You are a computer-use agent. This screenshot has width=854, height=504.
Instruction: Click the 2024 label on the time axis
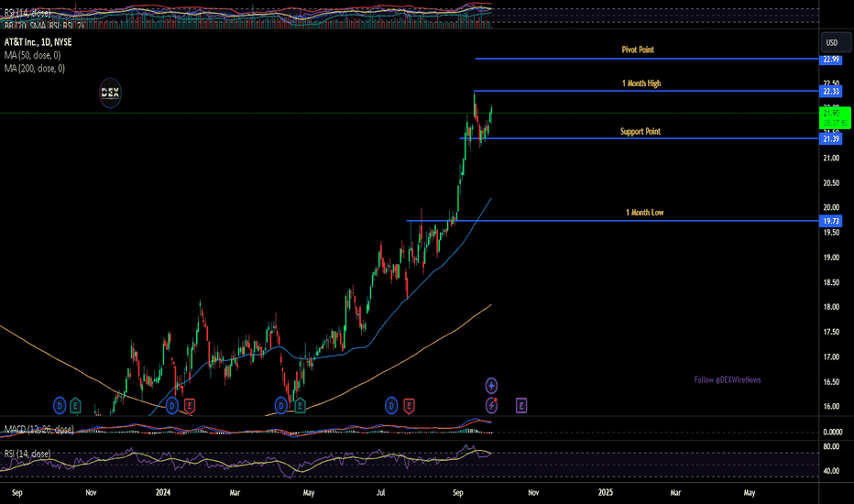tap(163, 492)
